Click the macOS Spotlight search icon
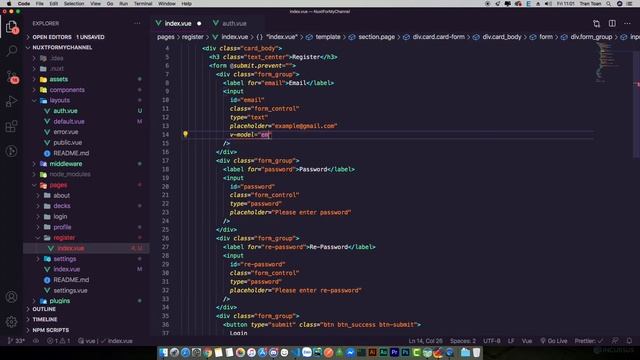Screen dimensions: 640x360 tap(609, 4)
